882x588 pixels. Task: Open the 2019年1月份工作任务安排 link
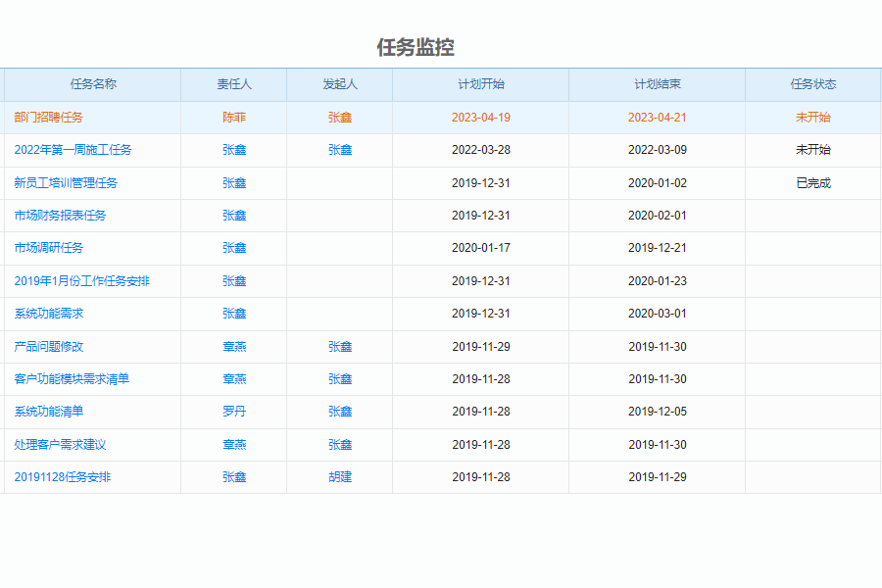pyautogui.click(x=81, y=281)
